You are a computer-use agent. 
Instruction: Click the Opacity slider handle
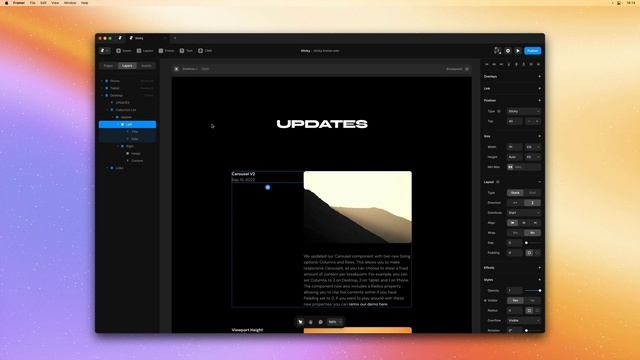(540, 291)
